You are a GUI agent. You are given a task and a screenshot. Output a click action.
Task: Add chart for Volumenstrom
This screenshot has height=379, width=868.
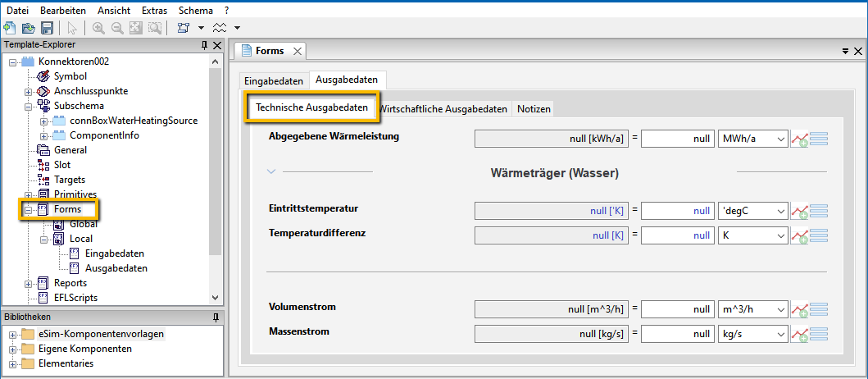click(799, 309)
